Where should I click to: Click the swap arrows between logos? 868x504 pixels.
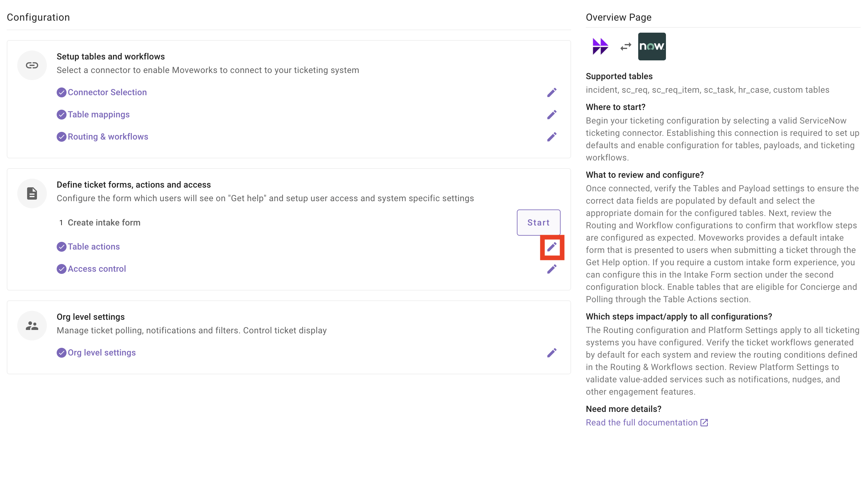pyautogui.click(x=626, y=47)
